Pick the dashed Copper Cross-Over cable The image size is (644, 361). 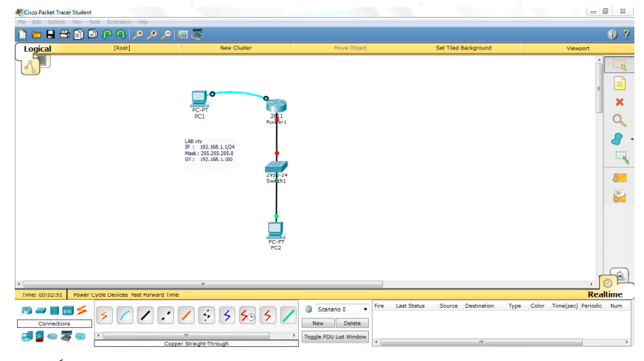click(x=165, y=316)
